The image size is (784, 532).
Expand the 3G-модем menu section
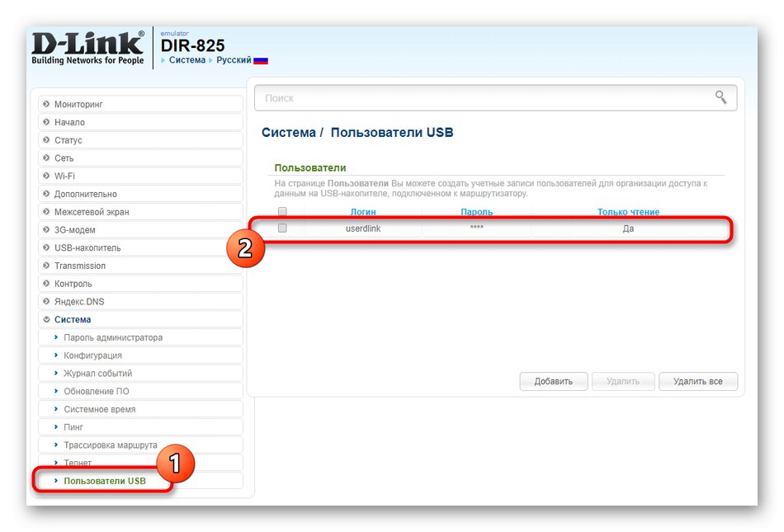[x=140, y=230]
